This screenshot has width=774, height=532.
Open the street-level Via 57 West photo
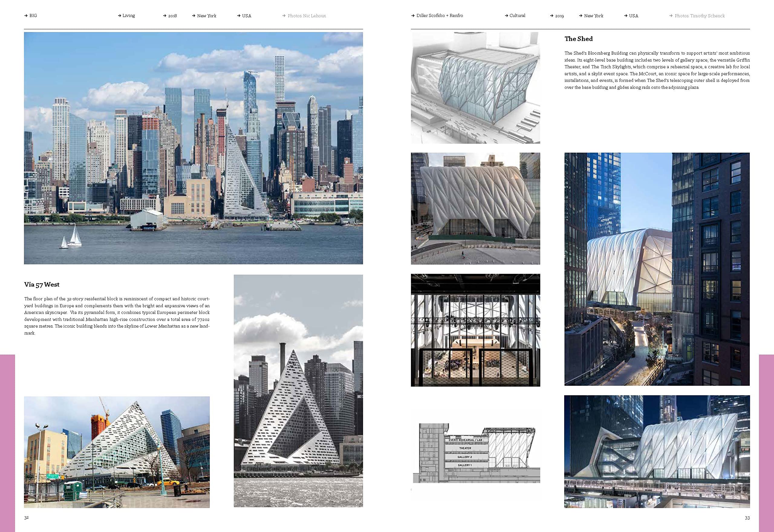[117, 452]
